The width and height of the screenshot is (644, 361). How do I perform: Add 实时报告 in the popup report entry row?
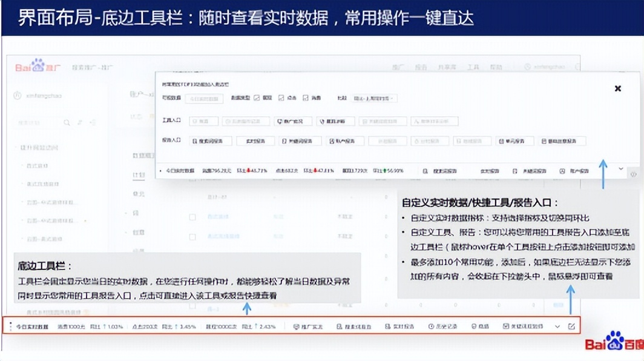pyautogui.click(x=255, y=141)
